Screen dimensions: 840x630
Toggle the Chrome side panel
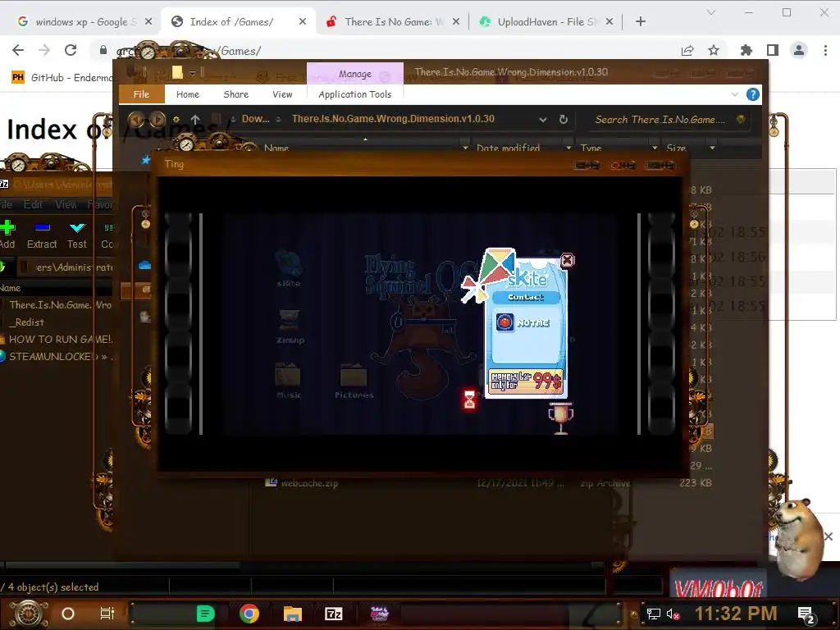coord(773,50)
